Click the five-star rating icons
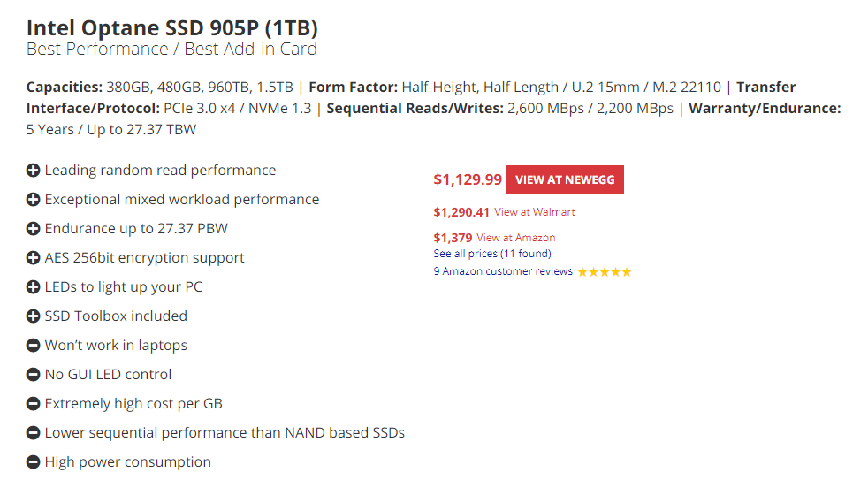The width and height of the screenshot is (868, 480). tap(605, 272)
